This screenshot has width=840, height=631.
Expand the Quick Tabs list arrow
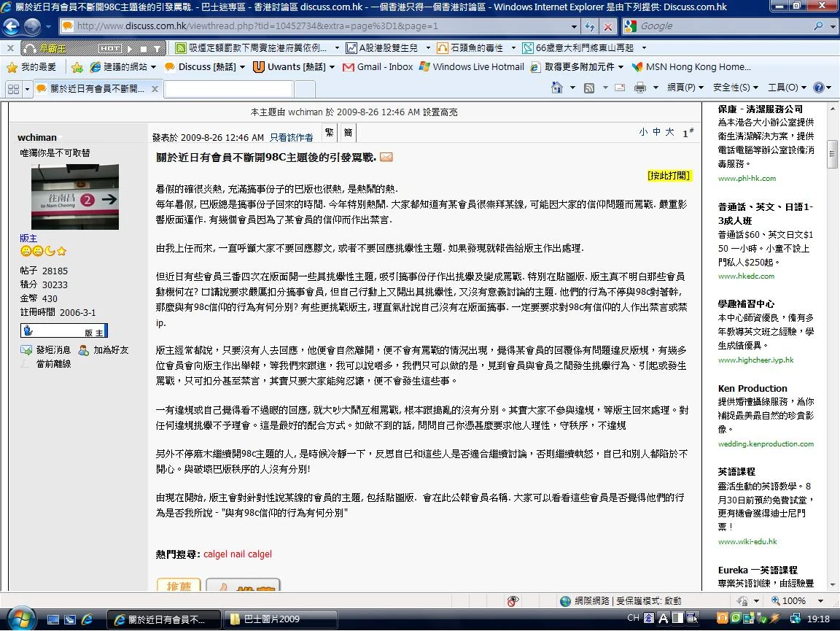point(27,88)
